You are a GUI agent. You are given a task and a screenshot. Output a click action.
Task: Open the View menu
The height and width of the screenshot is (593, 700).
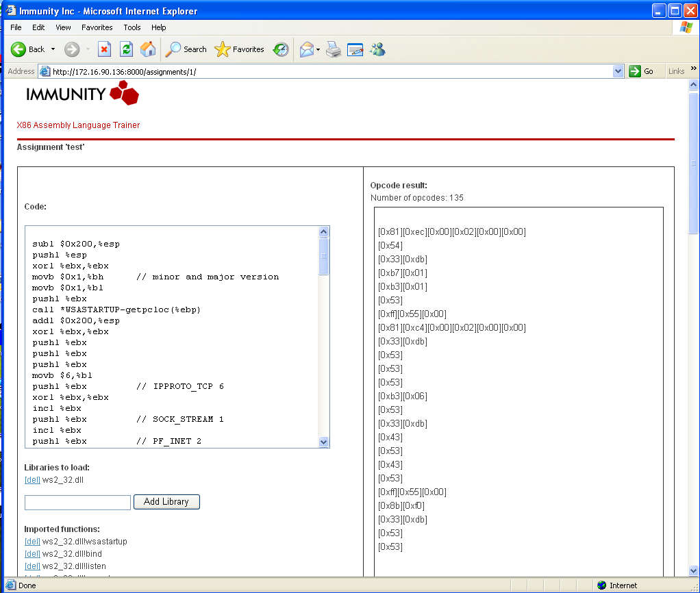(63, 27)
